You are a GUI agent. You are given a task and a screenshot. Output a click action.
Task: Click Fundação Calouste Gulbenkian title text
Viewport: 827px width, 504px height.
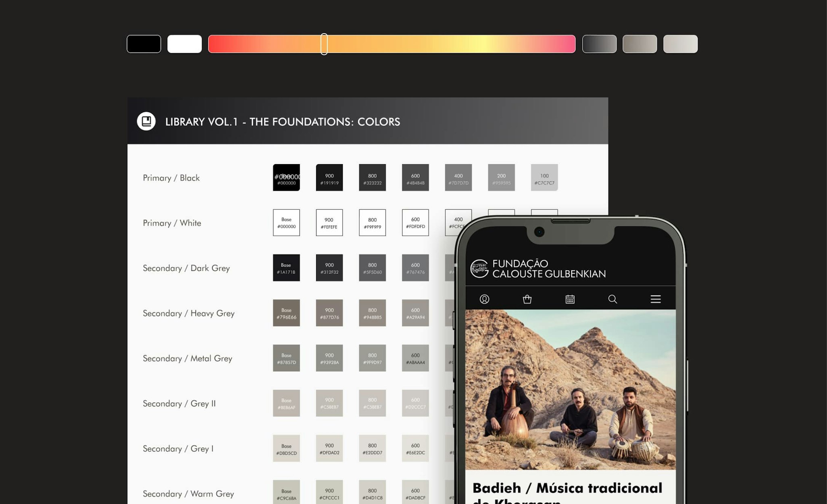[x=549, y=269]
